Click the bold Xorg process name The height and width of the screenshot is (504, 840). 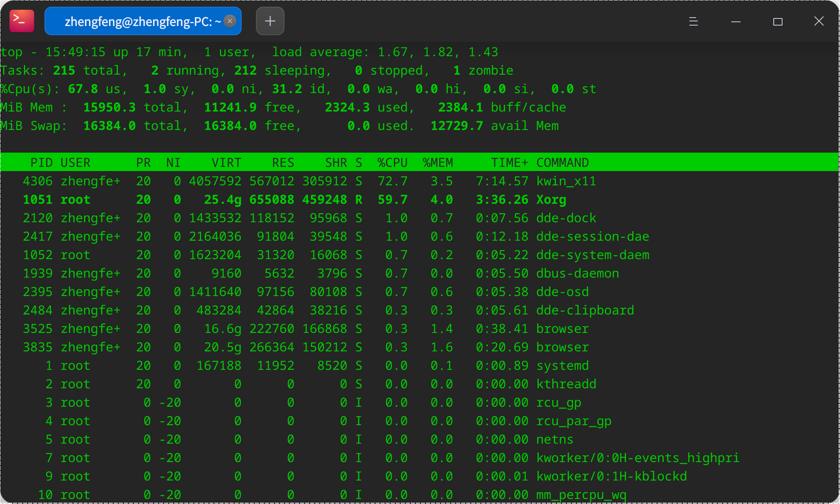[x=551, y=200]
